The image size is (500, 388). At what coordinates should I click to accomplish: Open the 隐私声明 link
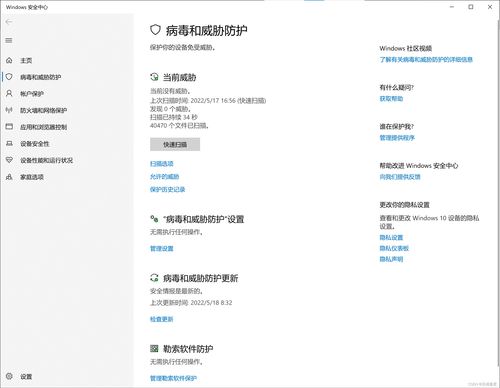(x=391, y=259)
